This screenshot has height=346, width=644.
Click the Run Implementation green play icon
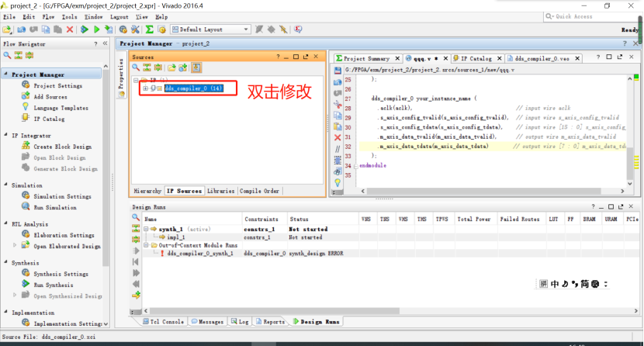pos(97,29)
